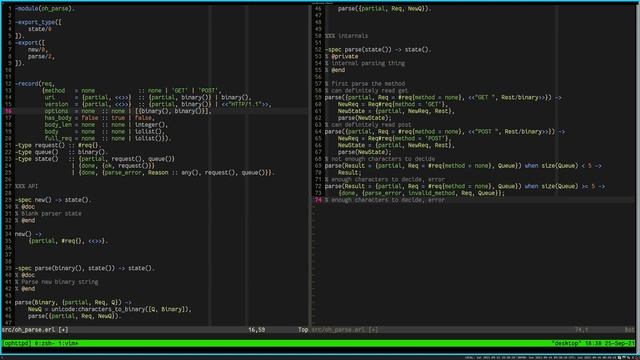Click the Bot indicator in right status line

[630, 329]
